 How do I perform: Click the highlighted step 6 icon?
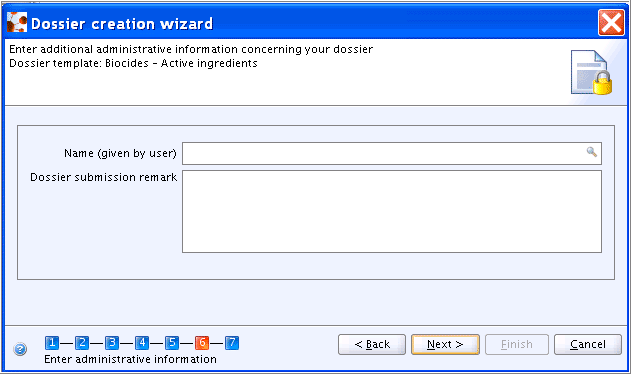202,343
